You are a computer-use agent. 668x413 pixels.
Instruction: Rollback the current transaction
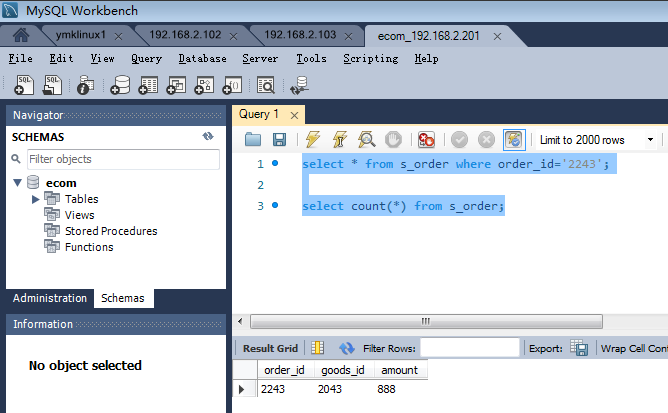click(x=486, y=139)
